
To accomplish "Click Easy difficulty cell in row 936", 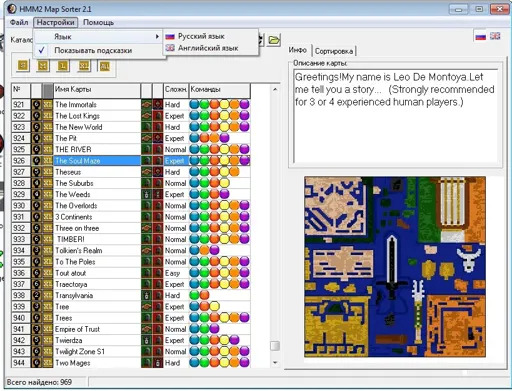I will [x=176, y=273].
